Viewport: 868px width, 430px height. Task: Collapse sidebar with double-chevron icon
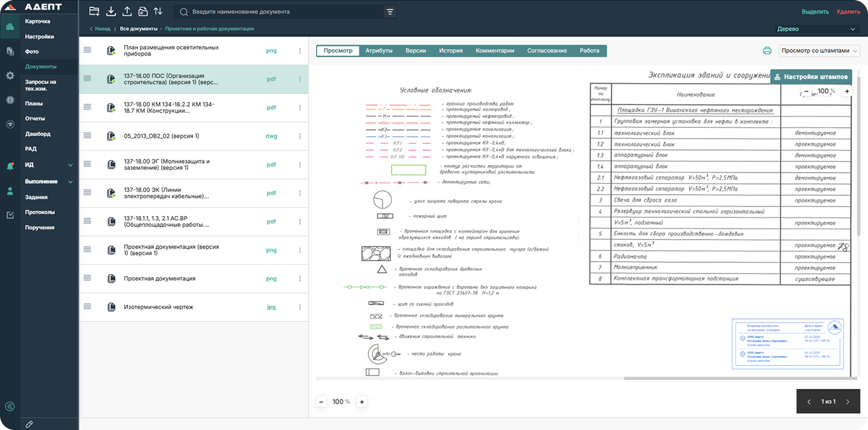10,407
